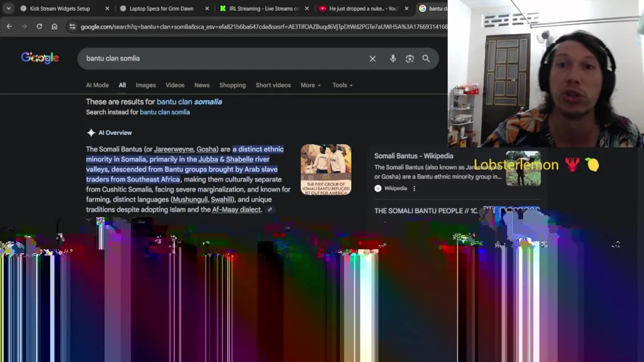Screen dimensions: 644x362
Task: Open the Short videos results filter
Action: pos(273,85)
